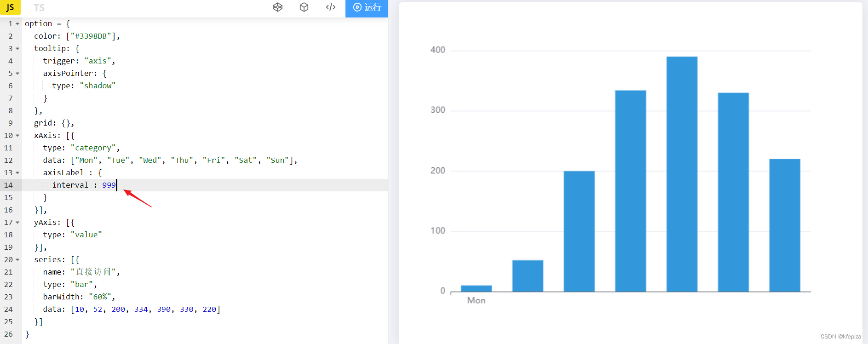The image size is (868, 344).
Task: Collapse the axisLabel block at line 13
Action: click(17, 172)
